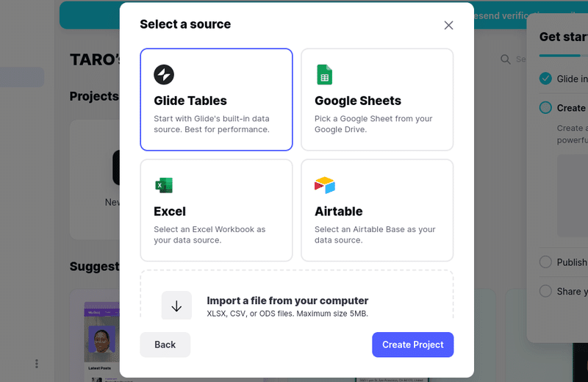Pick the Excel source card
588x382 pixels.
(216, 210)
